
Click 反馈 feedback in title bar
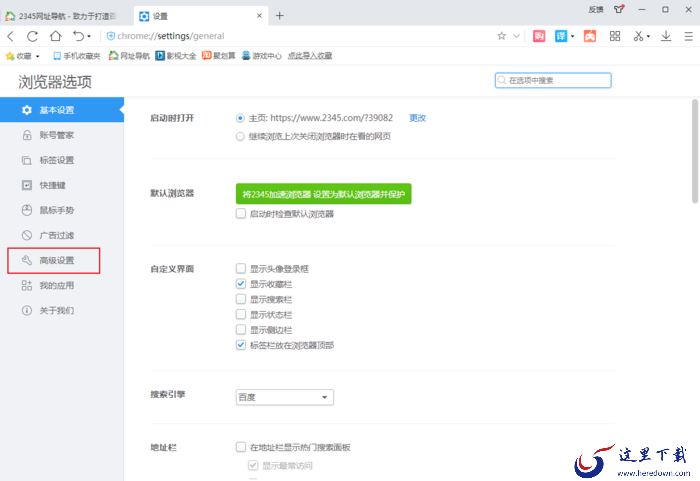coord(596,9)
